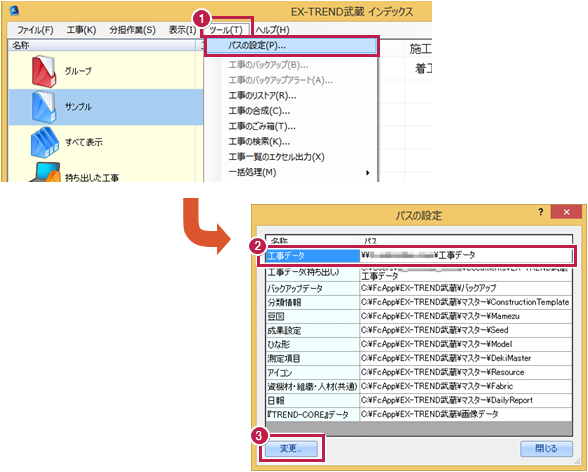Click the help question mark in パスの設定 dialog
This screenshot has width=588, height=472.
[541, 212]
